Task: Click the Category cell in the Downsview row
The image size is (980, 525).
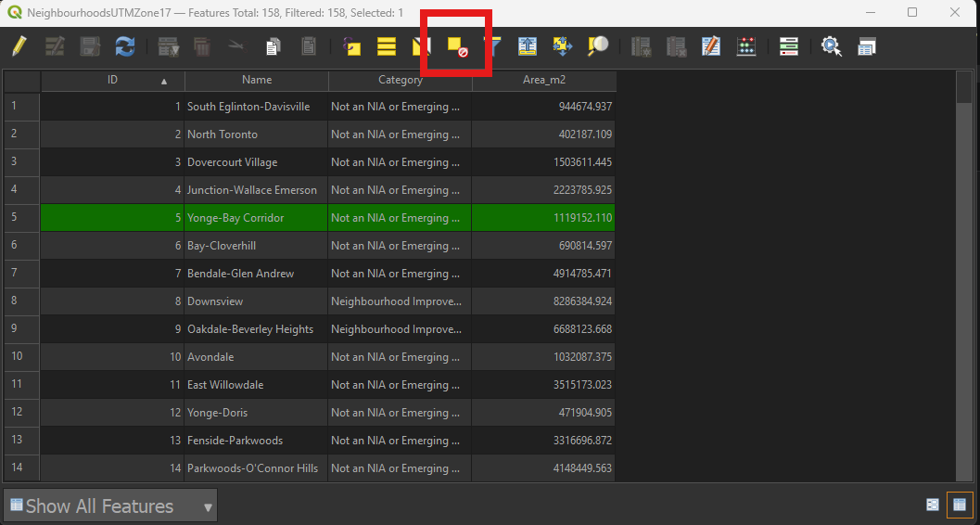Action: pos(400,301)
